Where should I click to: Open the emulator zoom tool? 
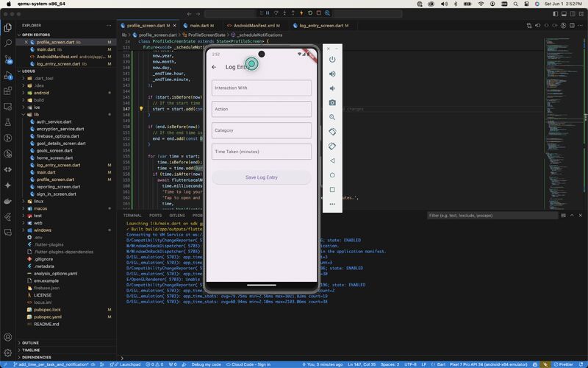pyautogui.click(x=332, y=117)
